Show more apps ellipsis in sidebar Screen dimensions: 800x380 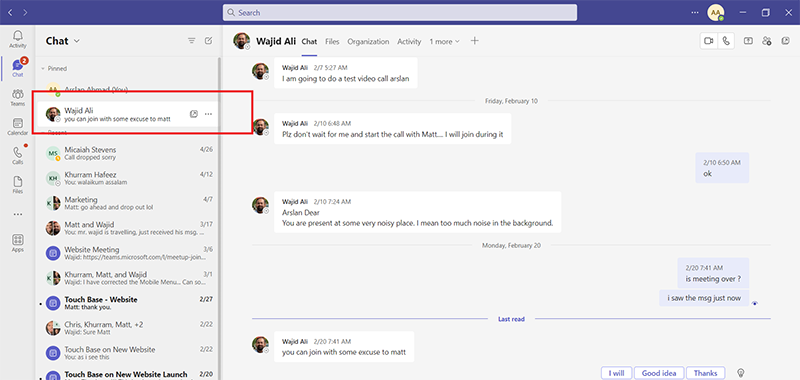click(x=18, y=214)
